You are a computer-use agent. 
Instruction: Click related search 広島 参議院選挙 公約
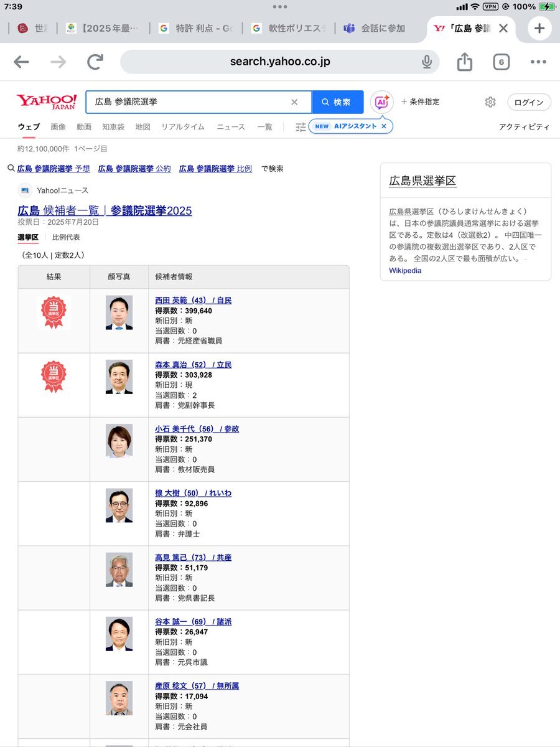pos(134,169)
